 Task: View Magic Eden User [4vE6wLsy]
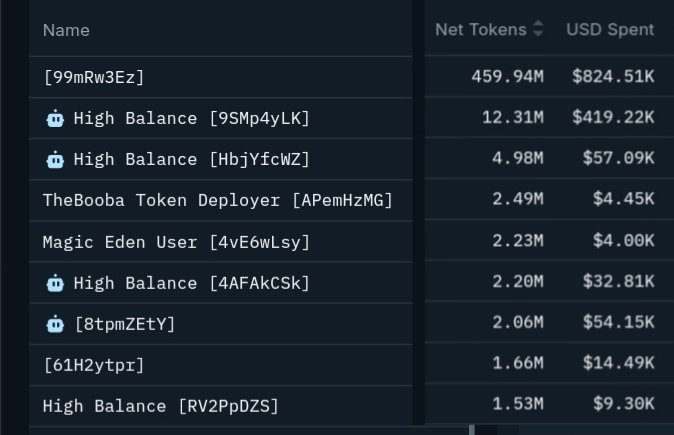[176, 242]
